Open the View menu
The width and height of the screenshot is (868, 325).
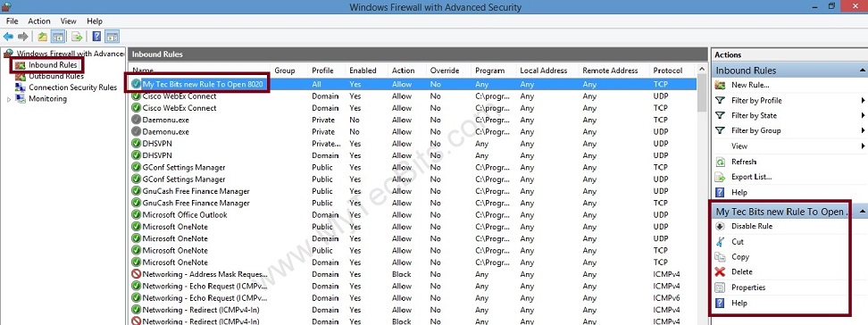(x=68, y=21)
